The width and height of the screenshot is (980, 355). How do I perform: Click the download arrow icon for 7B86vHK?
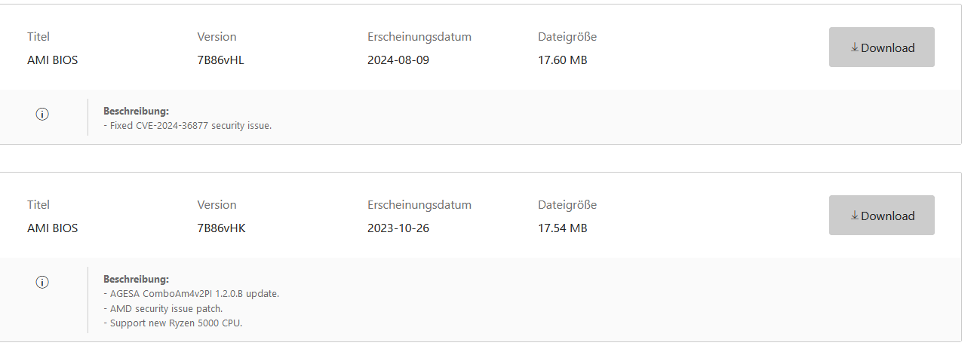(855, 216)
